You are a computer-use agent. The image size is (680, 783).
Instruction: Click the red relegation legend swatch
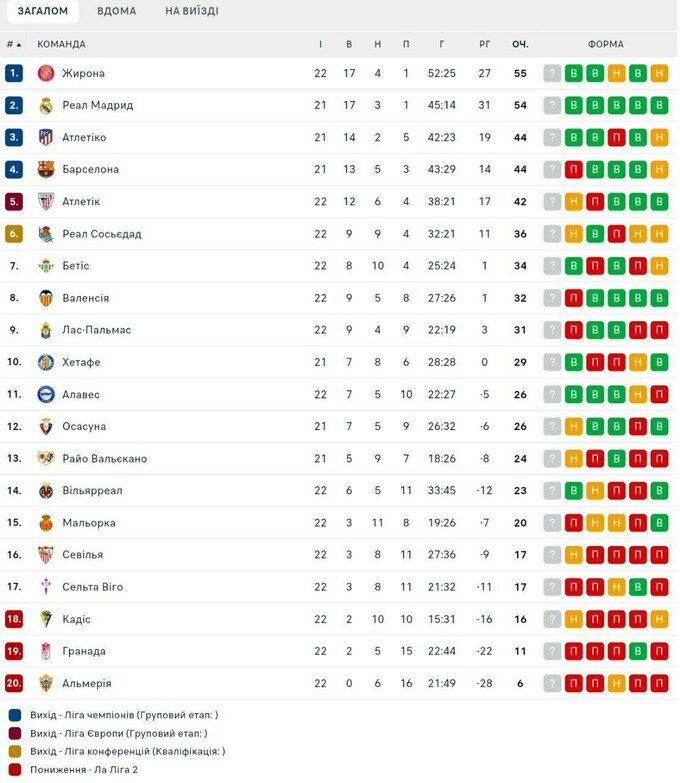pyautogui.click(x=15, y=770)
